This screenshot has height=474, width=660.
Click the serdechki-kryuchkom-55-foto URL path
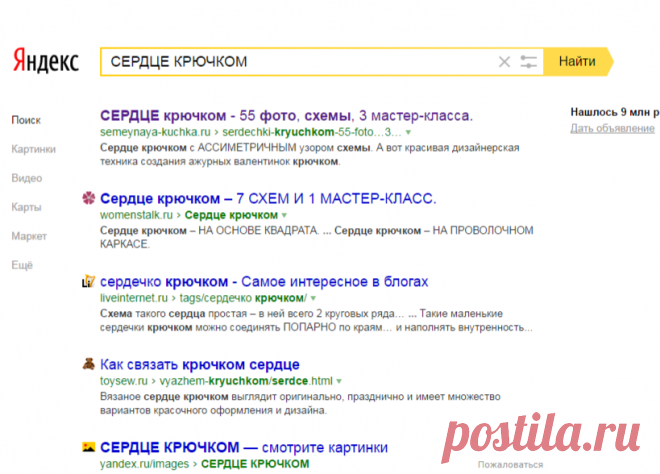coord(312,132)
